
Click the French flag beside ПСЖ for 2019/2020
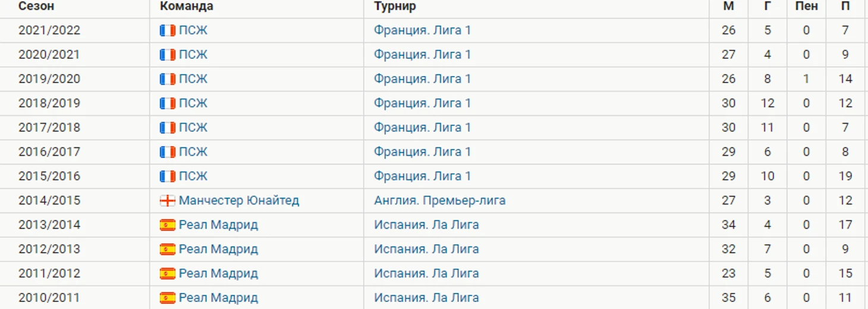(x=168, y=79)
